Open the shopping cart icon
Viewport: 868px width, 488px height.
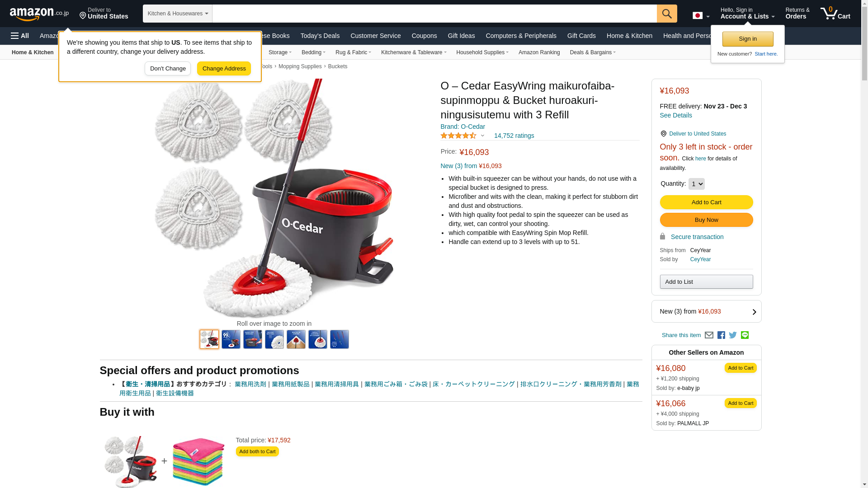click(x=835, y=14)
